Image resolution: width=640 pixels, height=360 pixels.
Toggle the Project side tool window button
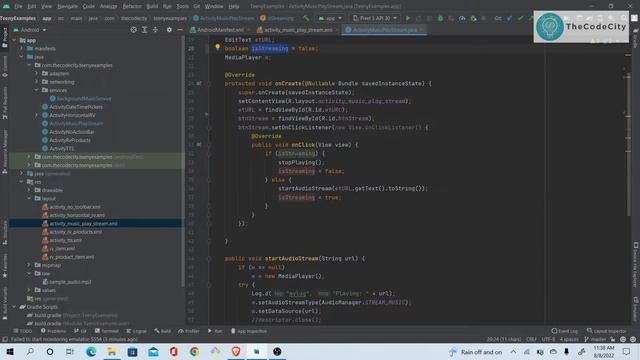point(4,38)
